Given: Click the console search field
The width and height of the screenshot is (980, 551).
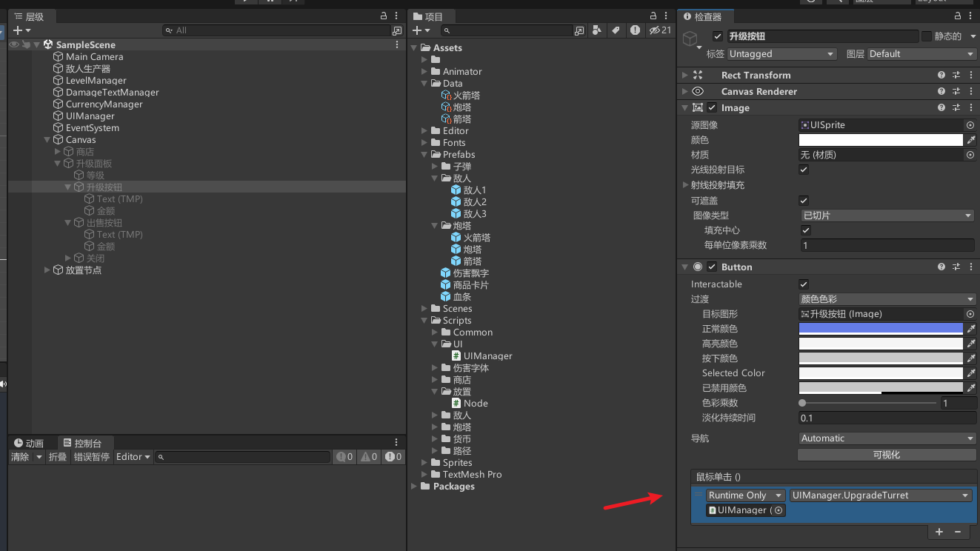Looking at the screenshot, I should [x=242, y=457].
